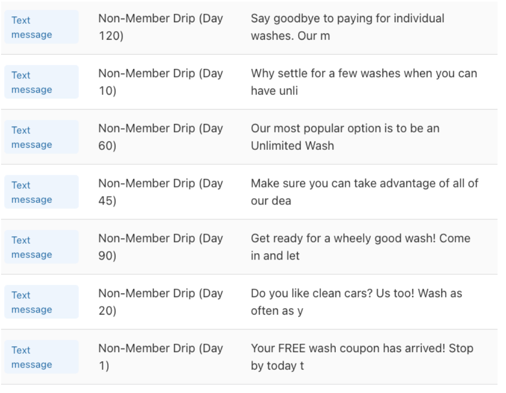Click the Text message badge for Day 20
Viewport: 506px width, 393px height.
41,302
